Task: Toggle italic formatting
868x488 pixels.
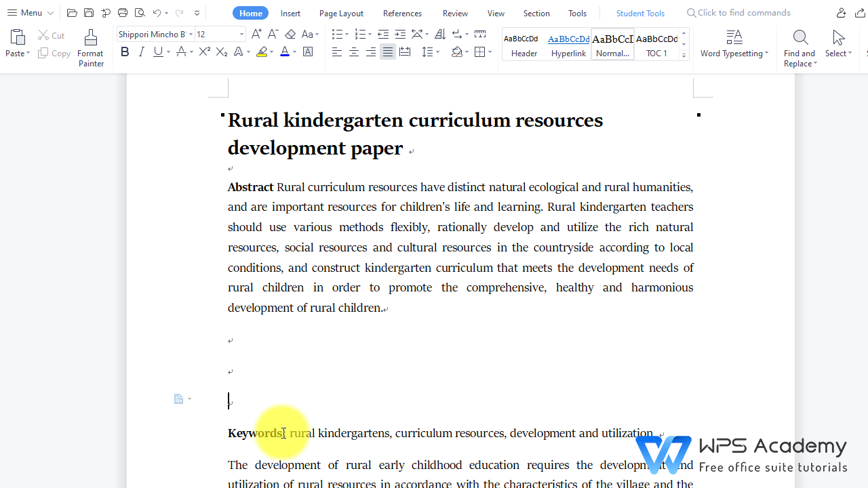Action: 141,52
